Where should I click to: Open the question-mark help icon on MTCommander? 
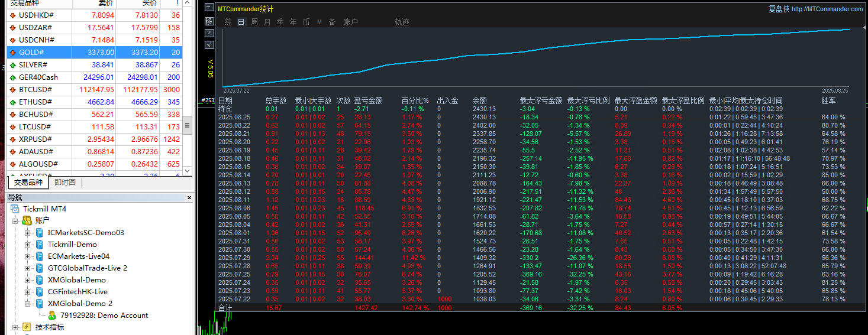point(209,32)
